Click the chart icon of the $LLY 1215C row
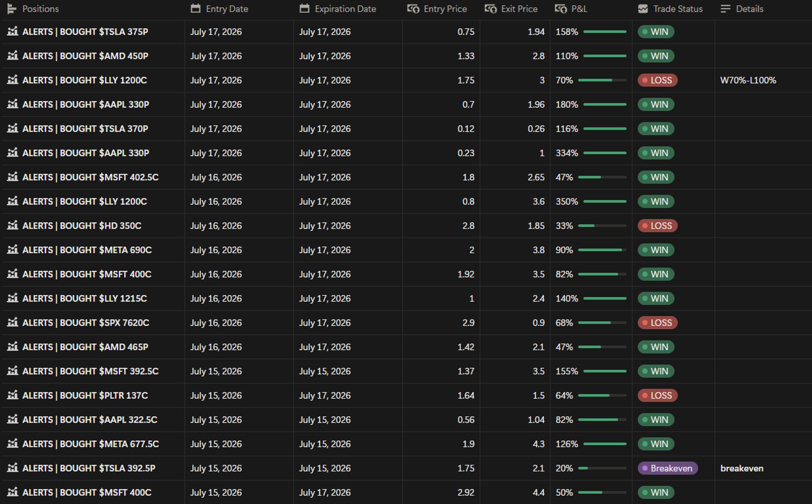812x504 pixels. click(13, 298)
